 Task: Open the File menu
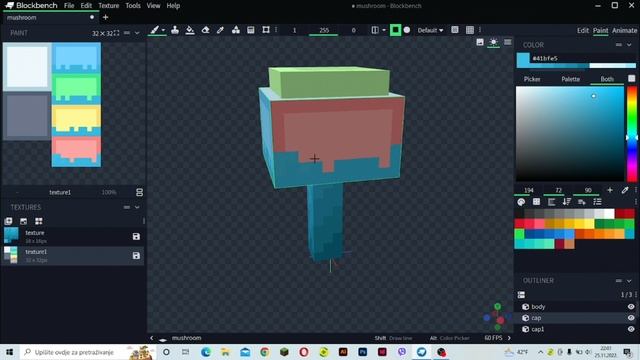click(x=69, y=6)
